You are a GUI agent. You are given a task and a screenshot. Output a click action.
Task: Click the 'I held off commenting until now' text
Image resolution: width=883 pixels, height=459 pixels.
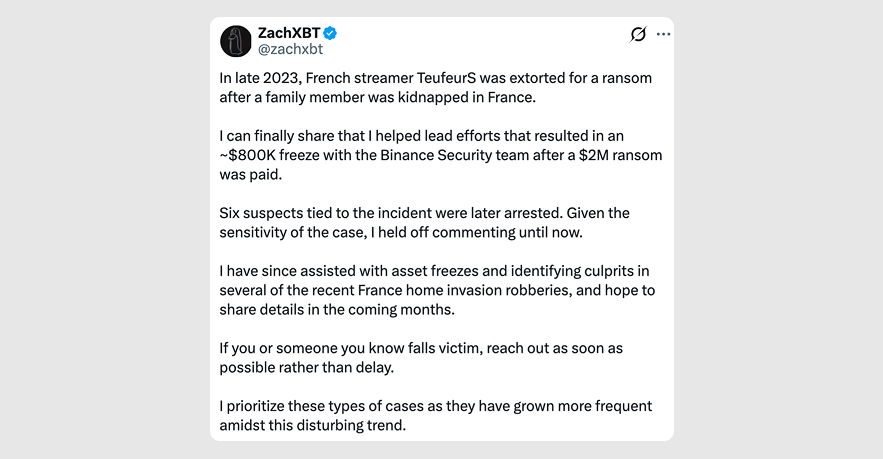coord(476,232)
